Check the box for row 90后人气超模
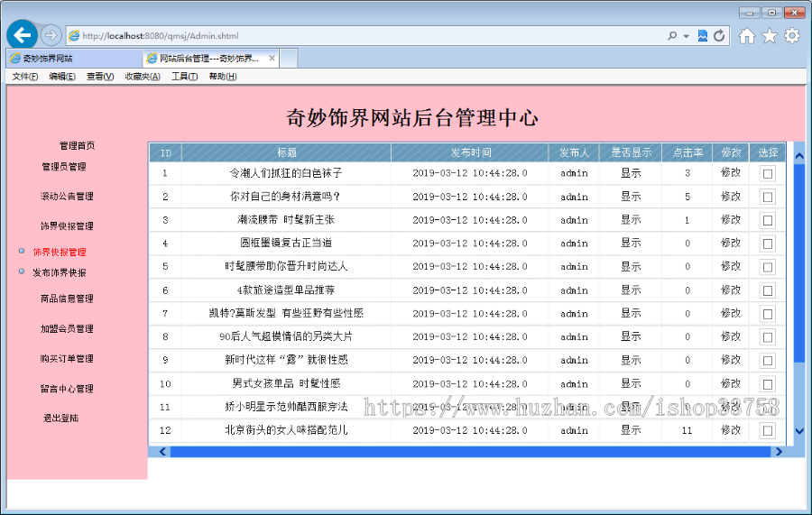The height and width of the screenshot is (515, 812). [768, 337]
